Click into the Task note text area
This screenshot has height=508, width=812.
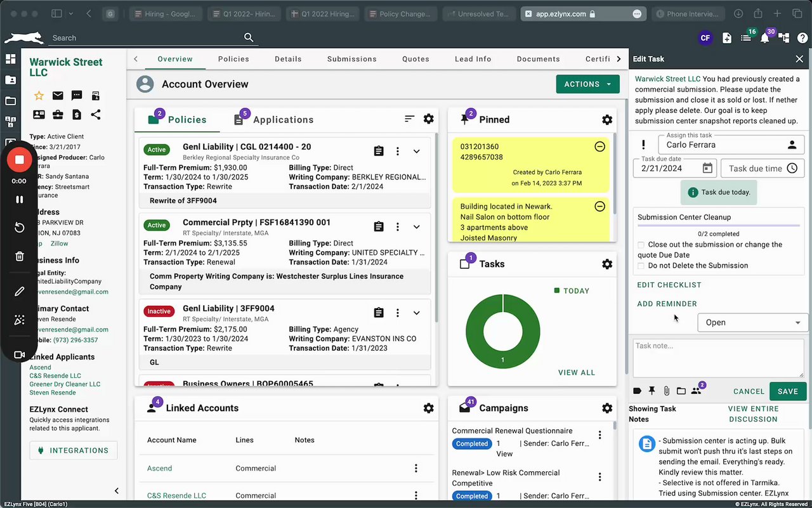click(x=719, y=358)
